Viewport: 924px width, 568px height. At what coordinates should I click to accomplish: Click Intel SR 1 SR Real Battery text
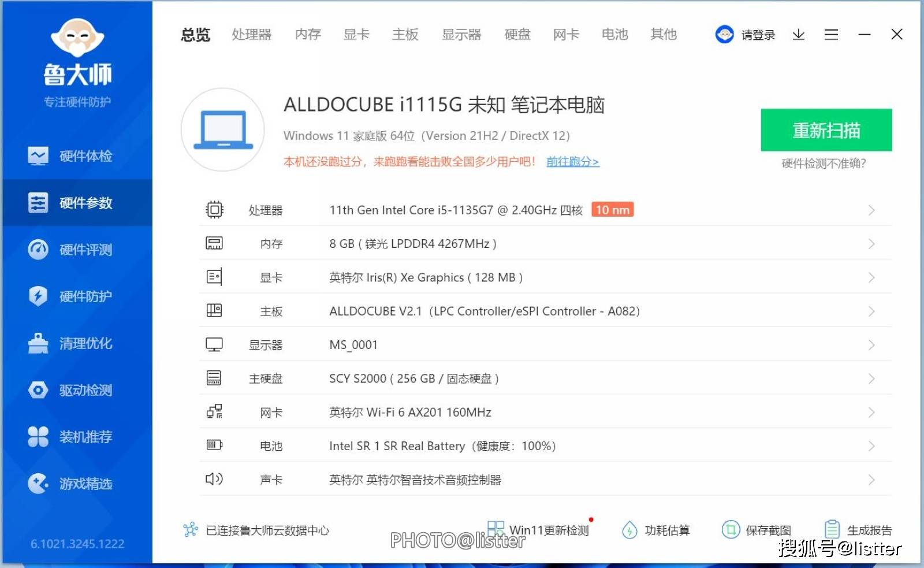coord(442,446)
